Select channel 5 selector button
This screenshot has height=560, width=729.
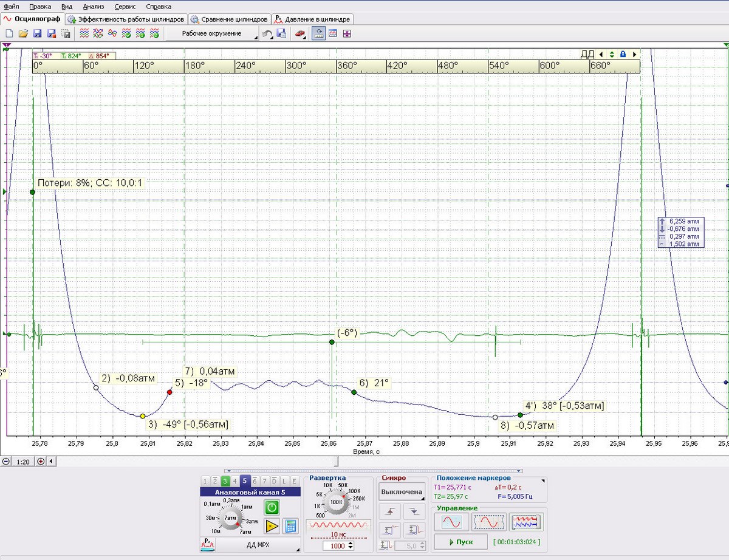pos(245,481)
